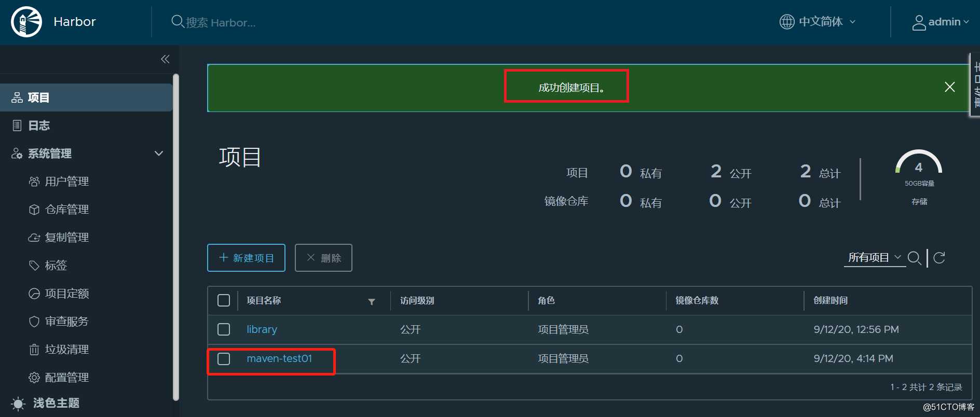
Task: Click the 仓库管理 cube icon
Action: coord(34,210)
